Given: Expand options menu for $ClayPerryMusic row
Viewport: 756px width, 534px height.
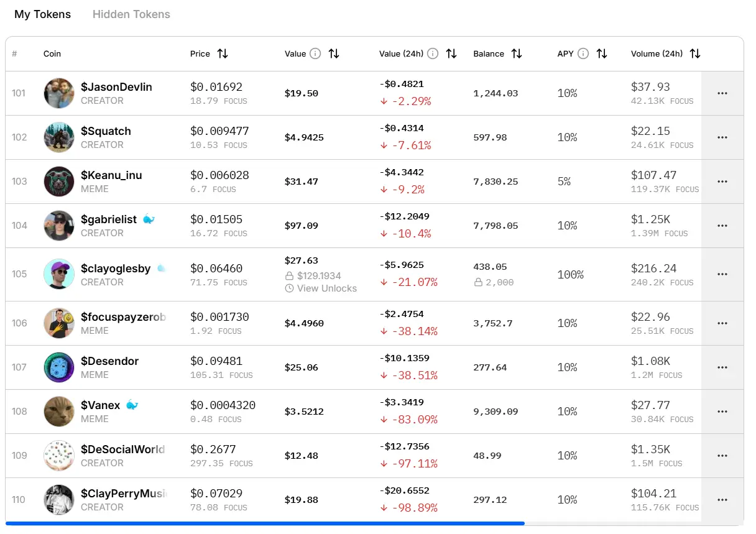Looking at the screenshot, I should pos(722,500).
